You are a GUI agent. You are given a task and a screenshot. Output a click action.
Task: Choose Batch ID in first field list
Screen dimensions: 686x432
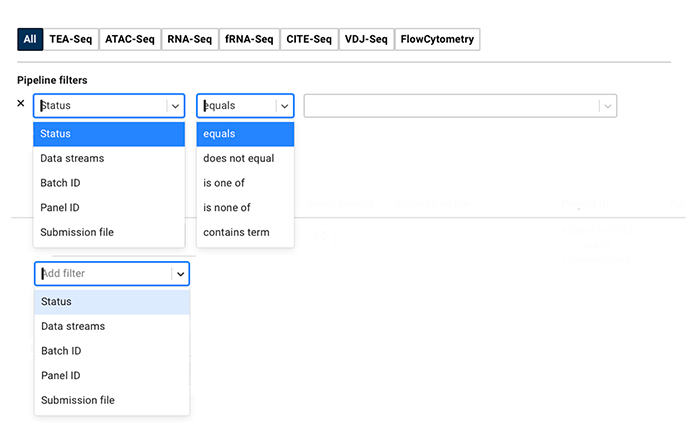click(x=60, y=183)
